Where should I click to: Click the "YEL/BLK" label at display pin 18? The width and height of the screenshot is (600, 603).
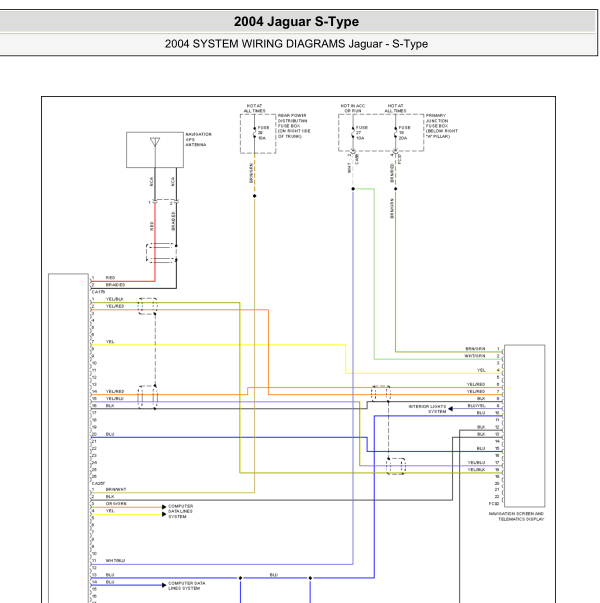click(476, 470)
